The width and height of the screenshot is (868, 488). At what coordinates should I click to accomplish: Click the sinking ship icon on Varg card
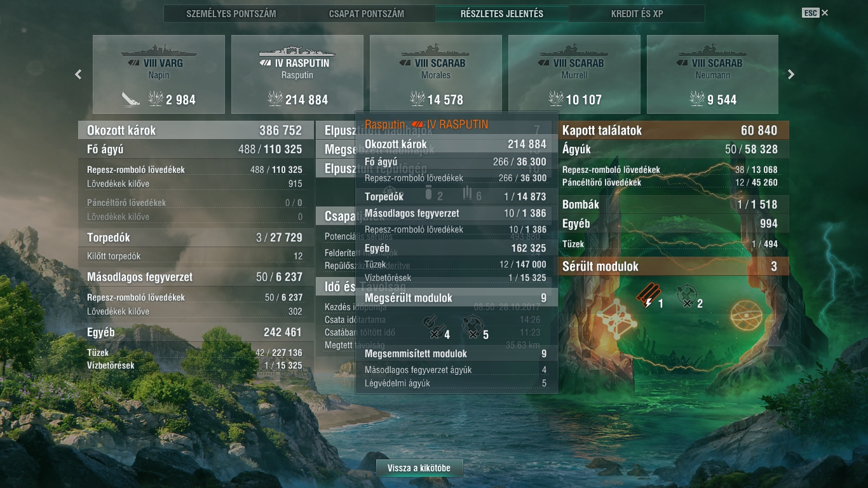point(132,98)
